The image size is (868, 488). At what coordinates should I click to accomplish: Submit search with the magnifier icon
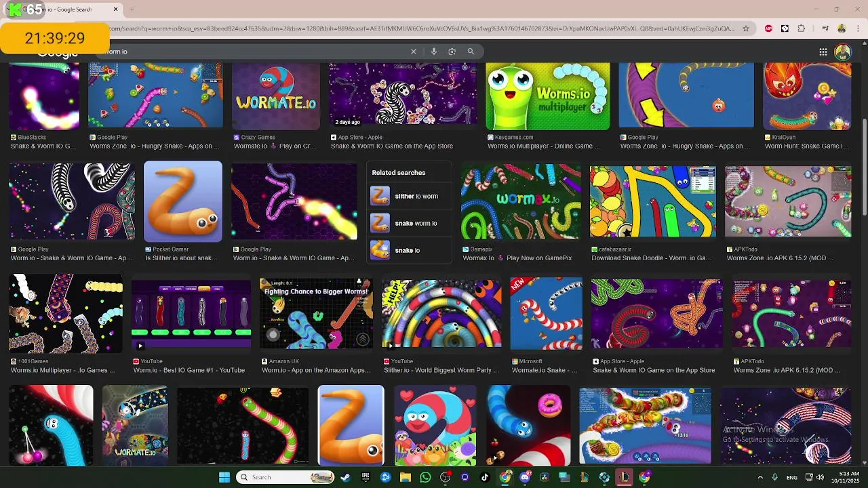click(x=471, y=52)
